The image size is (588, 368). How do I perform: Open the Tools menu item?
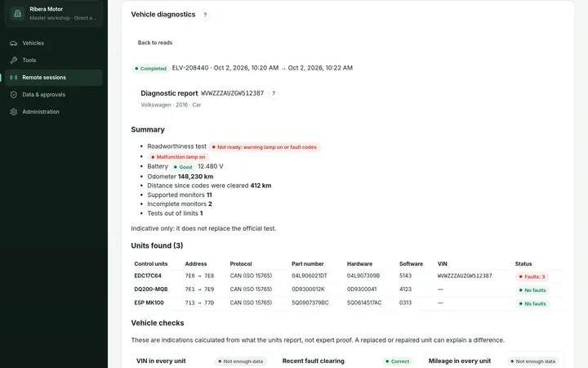(x=54, y=60)
